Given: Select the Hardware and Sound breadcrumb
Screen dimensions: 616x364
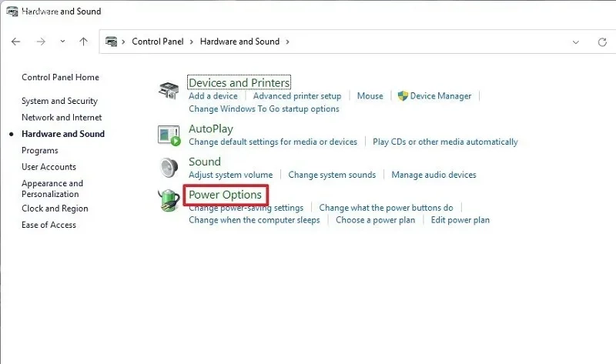Looking at the screenshot, I should (x=239, y=42).
